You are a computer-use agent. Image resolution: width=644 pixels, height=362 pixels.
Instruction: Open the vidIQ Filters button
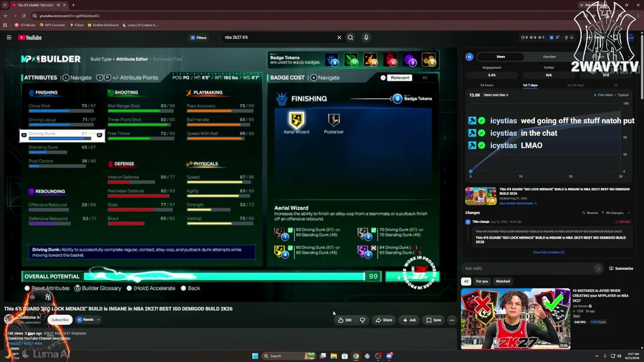pos(198,37)
